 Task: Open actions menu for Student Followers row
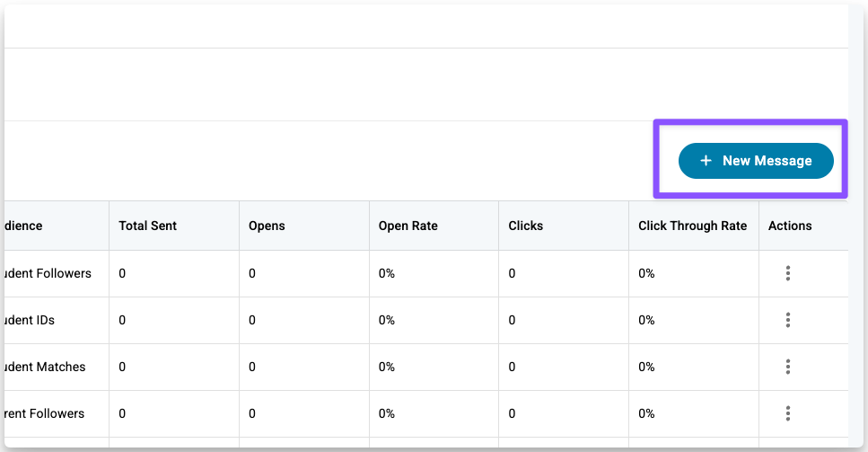click(787, 273)
